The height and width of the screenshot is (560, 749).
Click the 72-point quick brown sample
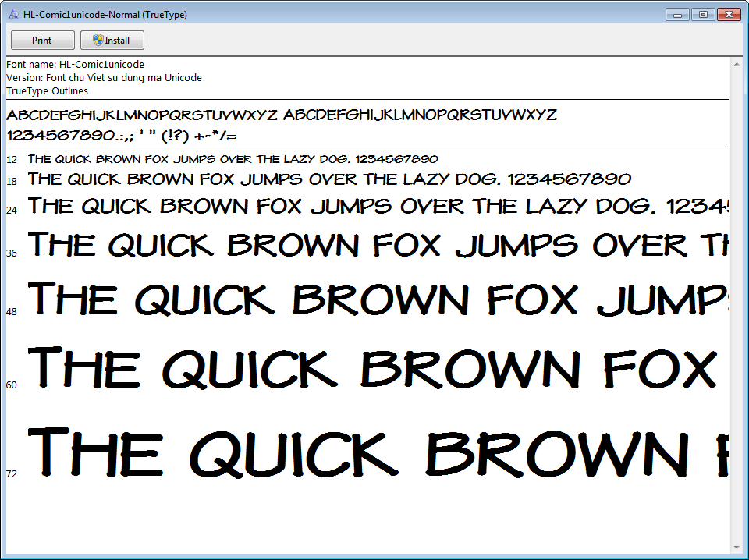[x=378, y=452]
